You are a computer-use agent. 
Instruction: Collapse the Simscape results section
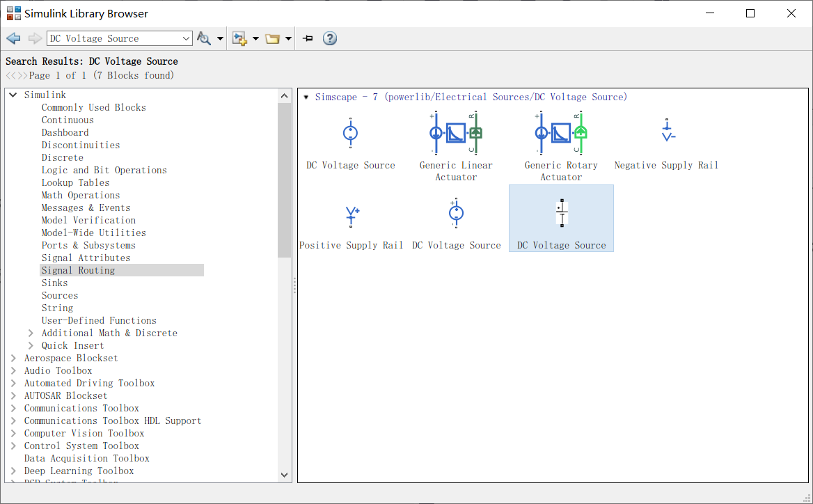click(306, 97)
